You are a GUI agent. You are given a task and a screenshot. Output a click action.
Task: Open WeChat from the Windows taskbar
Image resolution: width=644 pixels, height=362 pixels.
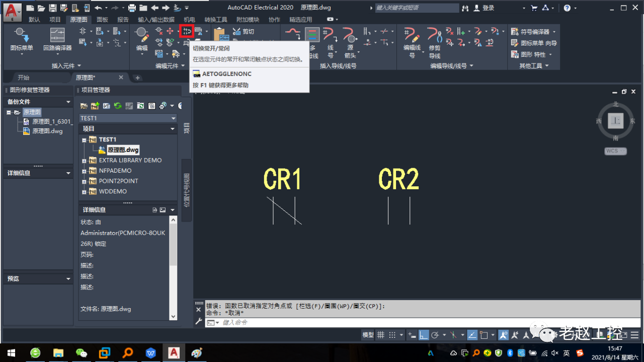pyautogui.click(x=82, y=352)
